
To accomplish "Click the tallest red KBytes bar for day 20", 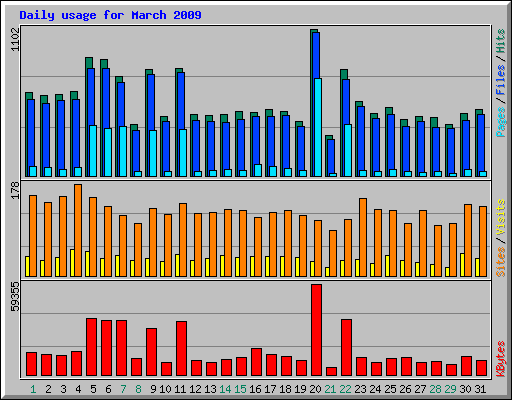I will coord(316,330).
